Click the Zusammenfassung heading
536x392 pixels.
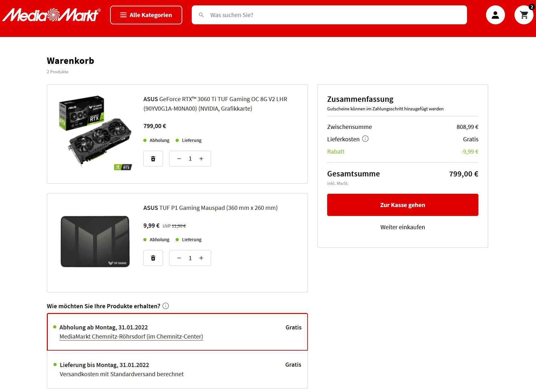coord(360,99)
